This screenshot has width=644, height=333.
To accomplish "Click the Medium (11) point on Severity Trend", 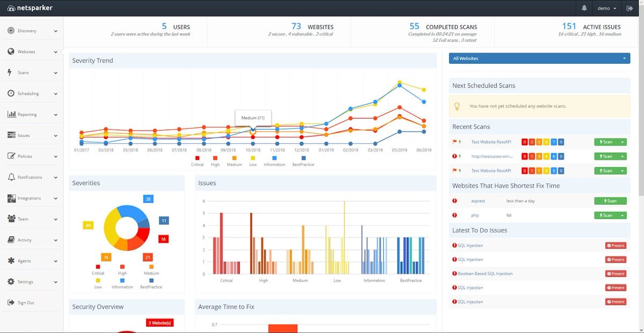I will (x=253, y=132).
